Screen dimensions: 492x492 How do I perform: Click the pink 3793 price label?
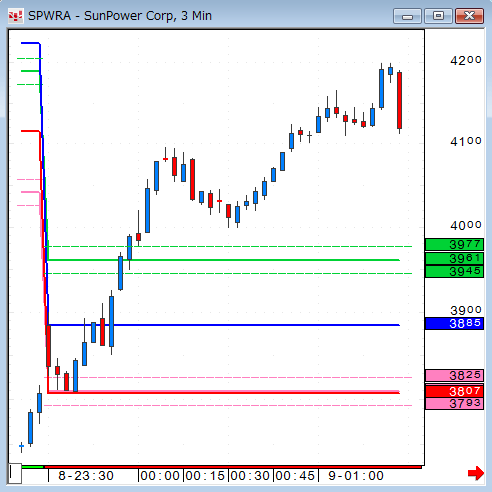(454, 403)
